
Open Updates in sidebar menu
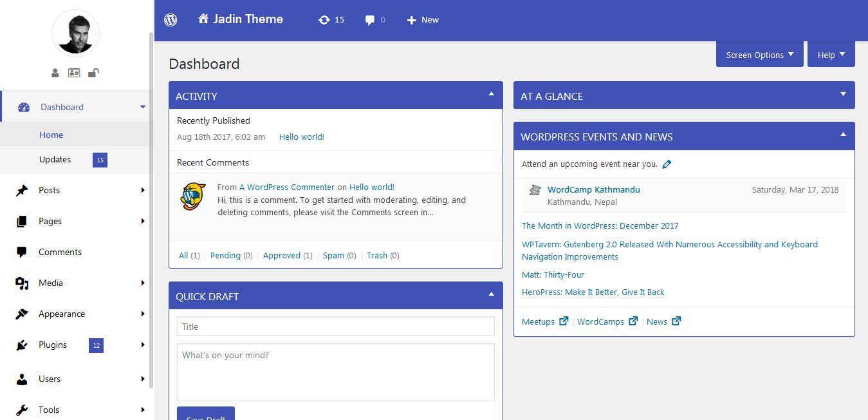(x=55, y=159)
